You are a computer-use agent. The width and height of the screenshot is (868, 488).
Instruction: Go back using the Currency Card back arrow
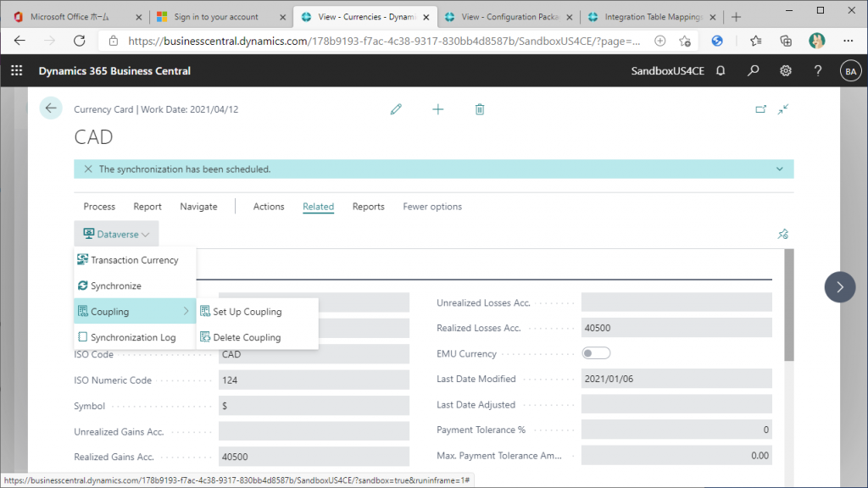51,108
